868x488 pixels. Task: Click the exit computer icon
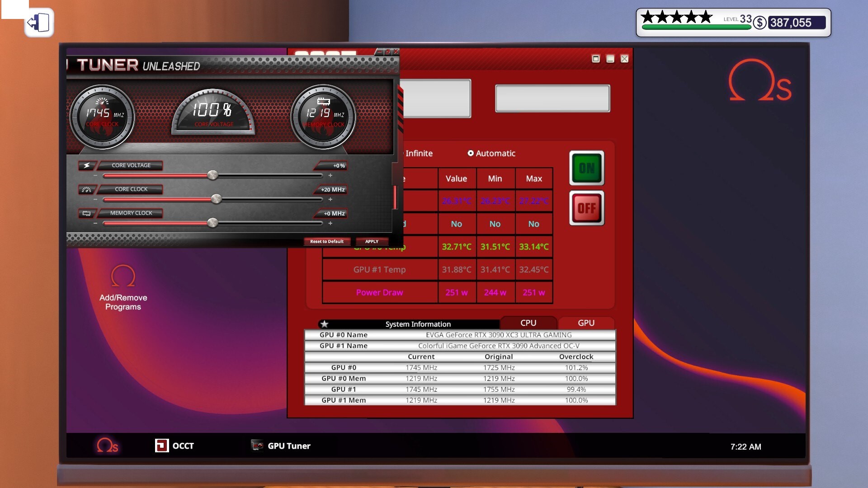[x=39, y=23]
